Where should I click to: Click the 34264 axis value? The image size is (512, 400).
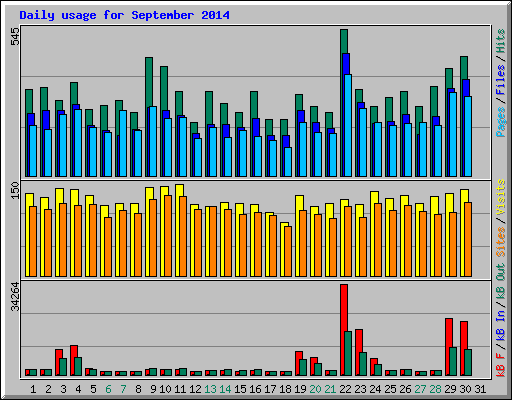pos(15,296)
